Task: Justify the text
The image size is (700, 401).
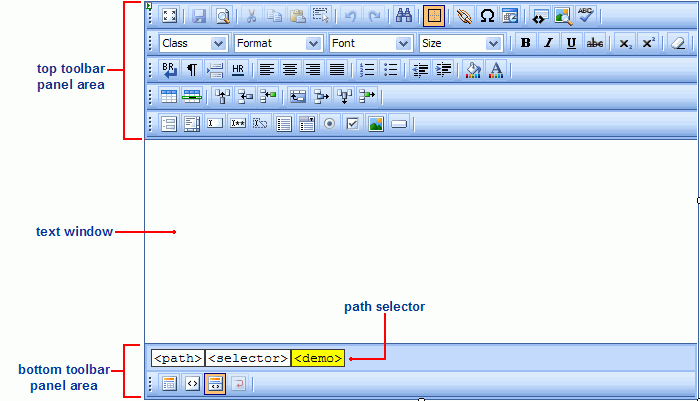Action: (x=337, y=70)
